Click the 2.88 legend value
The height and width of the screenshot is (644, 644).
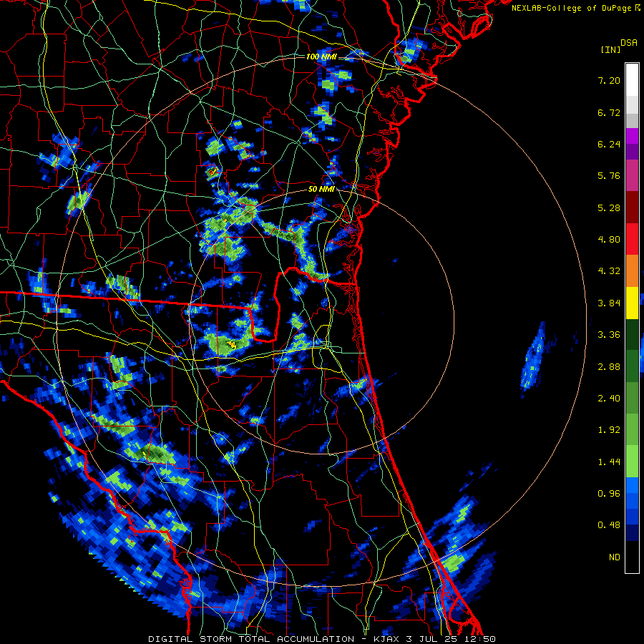609,367
